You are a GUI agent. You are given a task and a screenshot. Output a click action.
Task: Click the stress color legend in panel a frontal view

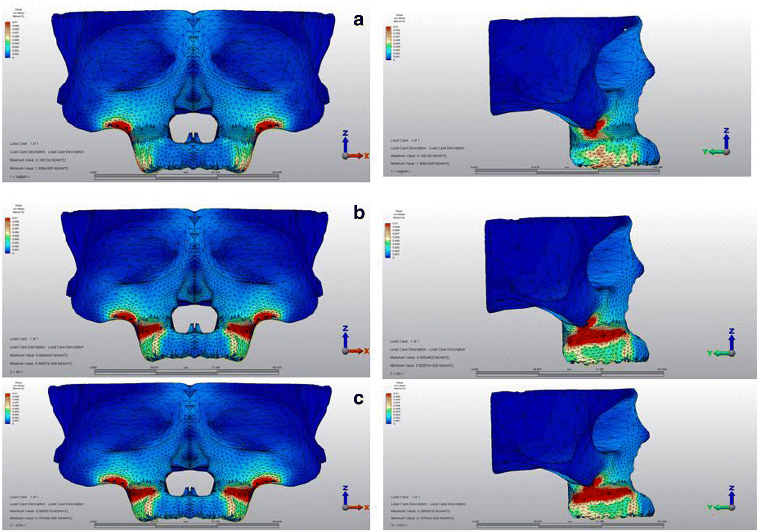pos(8,40)
